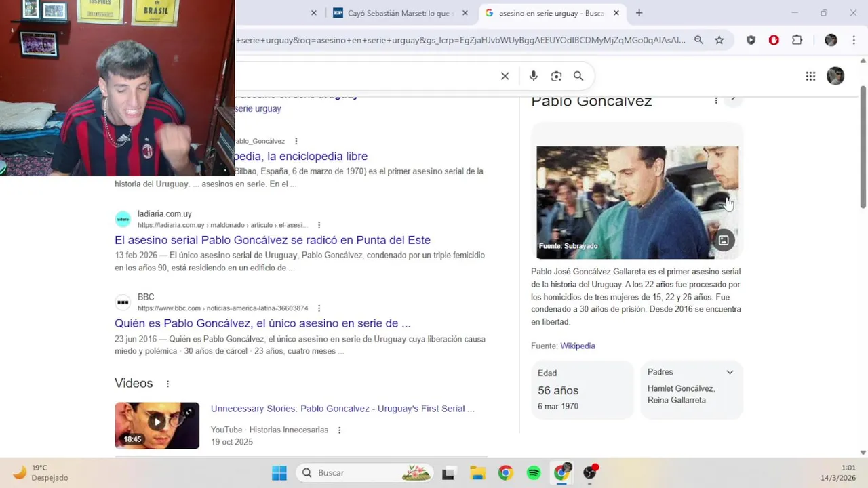This screenshot has height=488, width=868.
Task: Follow the Wikipedia source link in knowledge panel
Action: coord(577,346)
